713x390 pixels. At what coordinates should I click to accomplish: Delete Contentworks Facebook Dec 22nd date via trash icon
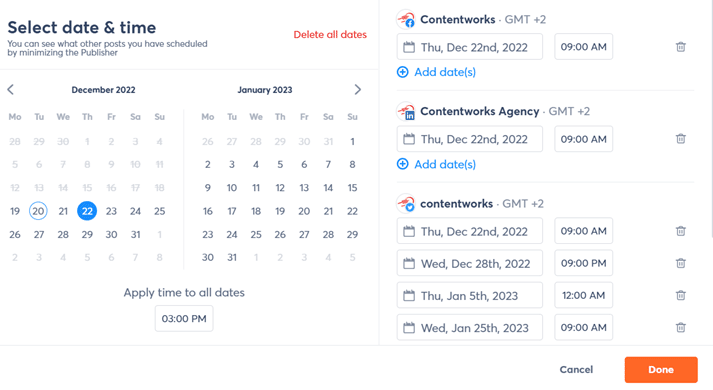(x=680, y=47)
